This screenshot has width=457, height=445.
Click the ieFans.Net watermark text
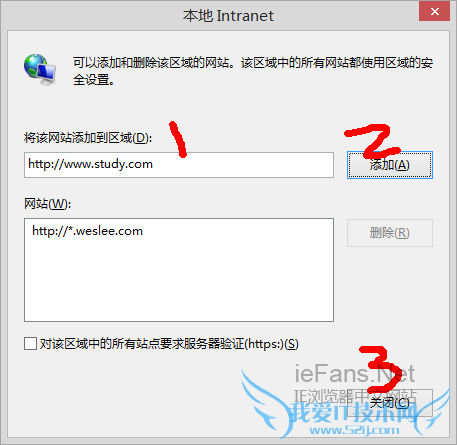pyautogui.click(x=355, y=373)
